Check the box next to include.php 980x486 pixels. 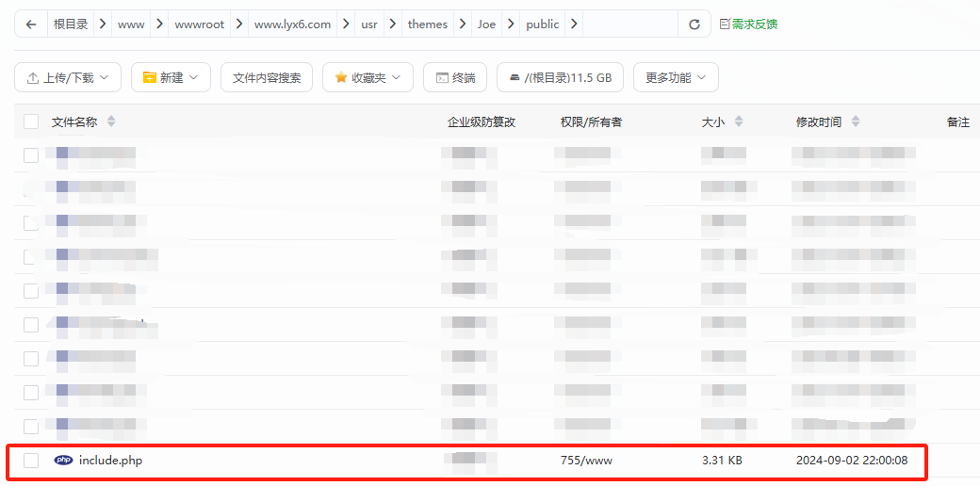tap(31, 461)
